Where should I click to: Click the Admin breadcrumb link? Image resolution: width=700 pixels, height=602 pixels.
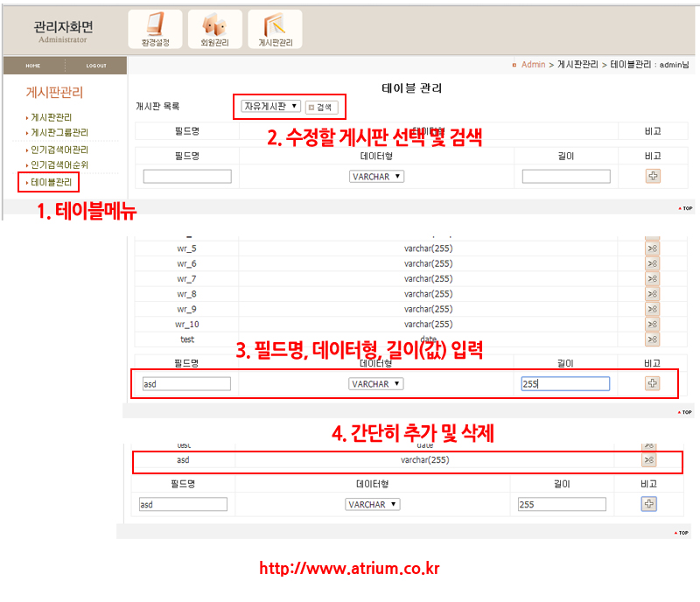pos(533,65)
